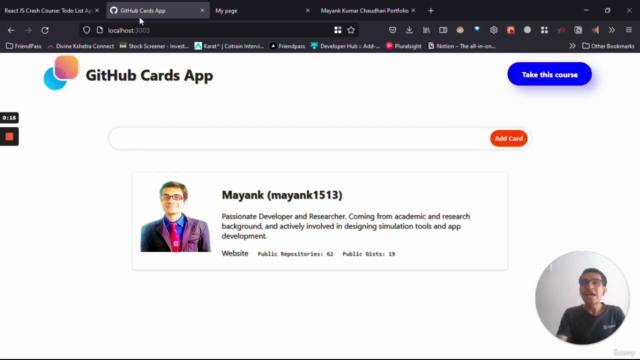Screen dimensions: 640x360
Task: Open the Pocket save icon
Action: pos(392,30)
